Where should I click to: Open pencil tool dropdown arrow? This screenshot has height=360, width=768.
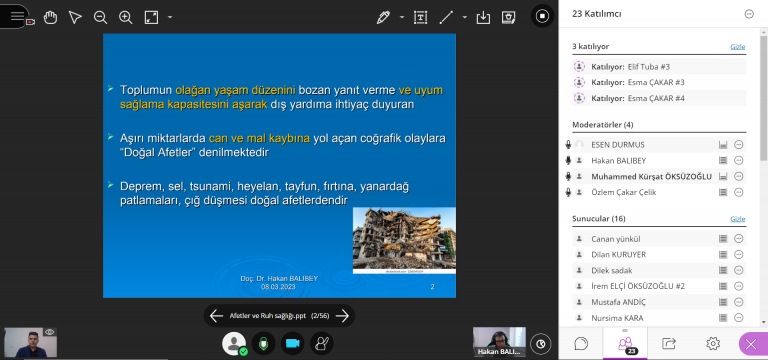click(x=402, y=17)
